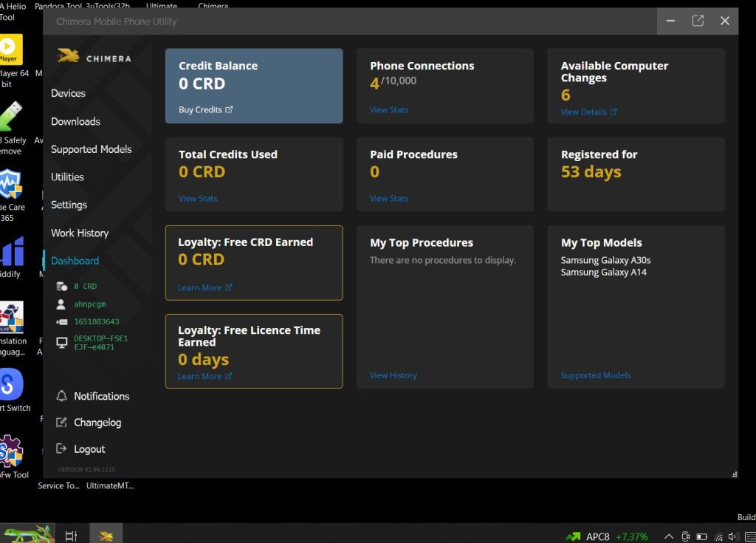This screenshot has height=543, width=756.
Task: Click the version number text in the sidebar
Action: (86, 470)
